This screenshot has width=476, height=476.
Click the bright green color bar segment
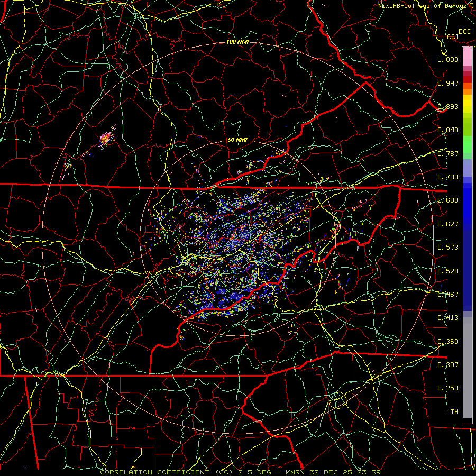click(x=467, y=144)
